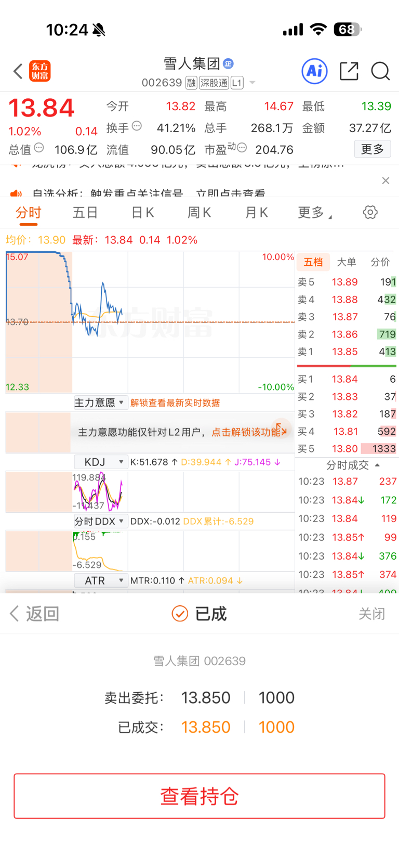Open the 主力意愿 indicator dropdown

pyautogui.click(x=100, y=403)
